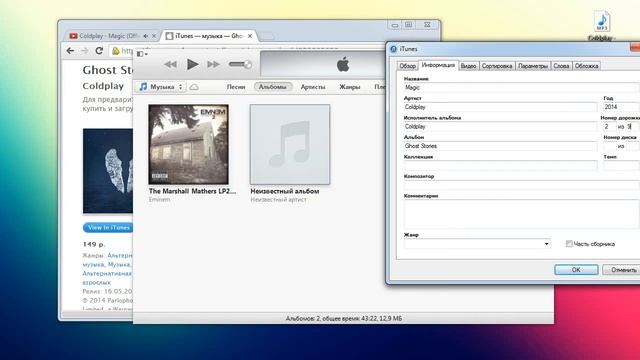Open a new tab in the browser

pyautogui.click(x=267, y=36)
